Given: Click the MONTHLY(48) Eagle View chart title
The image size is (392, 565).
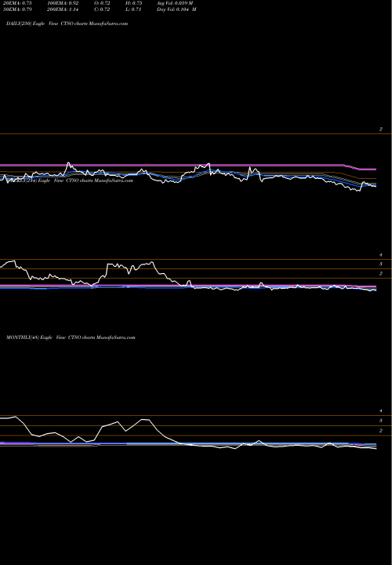Looking at the screenshot, I should click(x=71, y=337).
